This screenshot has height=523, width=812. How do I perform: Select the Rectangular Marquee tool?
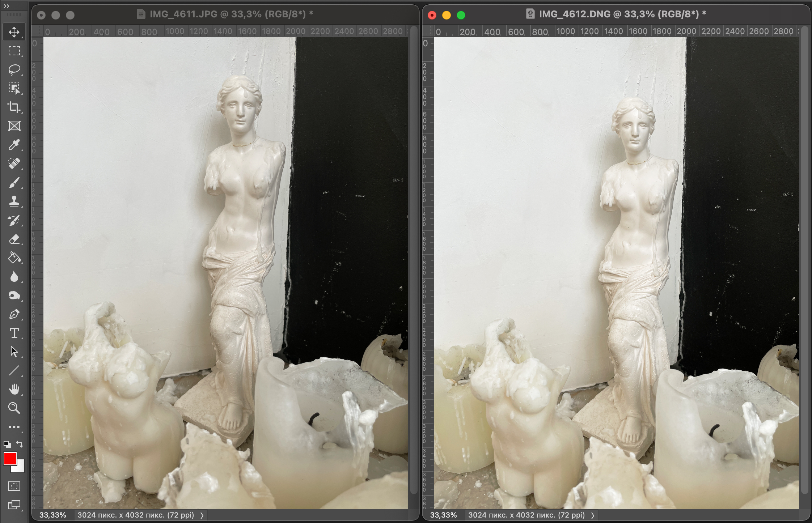[x=14, y=51]
